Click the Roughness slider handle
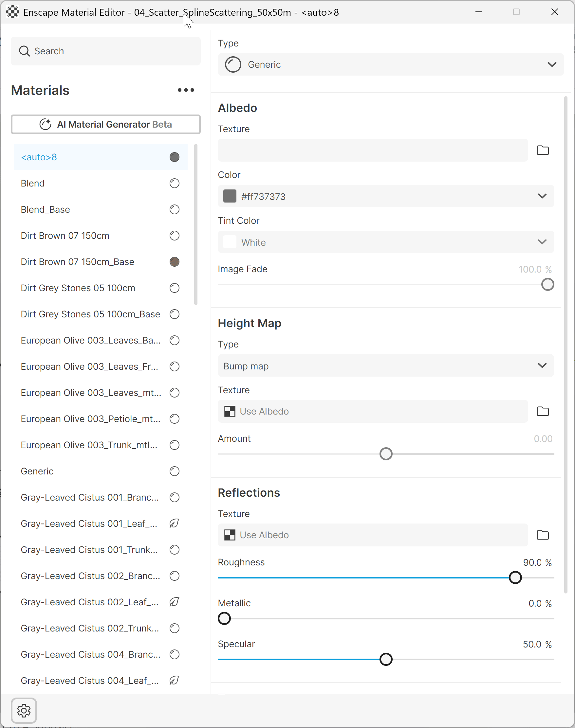The image size is (575, 728). (515, 577)
